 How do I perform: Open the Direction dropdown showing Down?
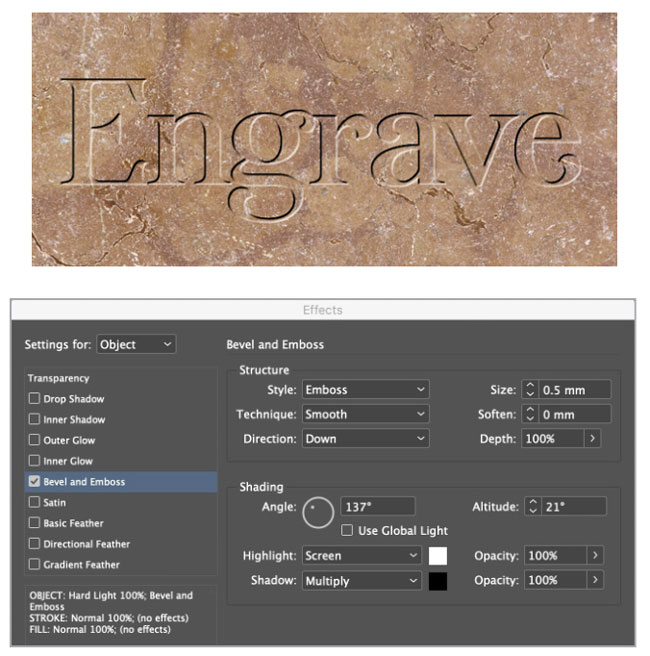click(366, 438)
